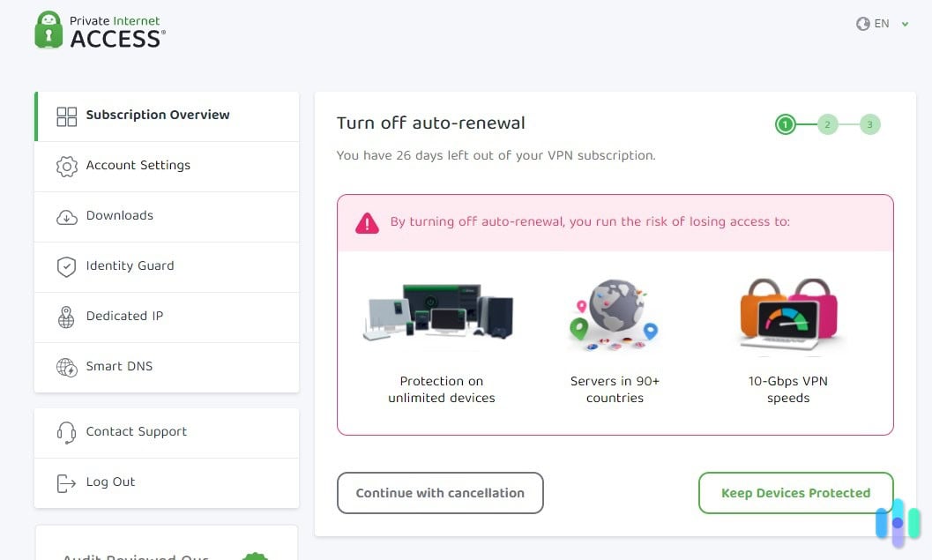Click the Account Settings gear icon
Viewport: 932px width, 560px height.
click(66, 166)
